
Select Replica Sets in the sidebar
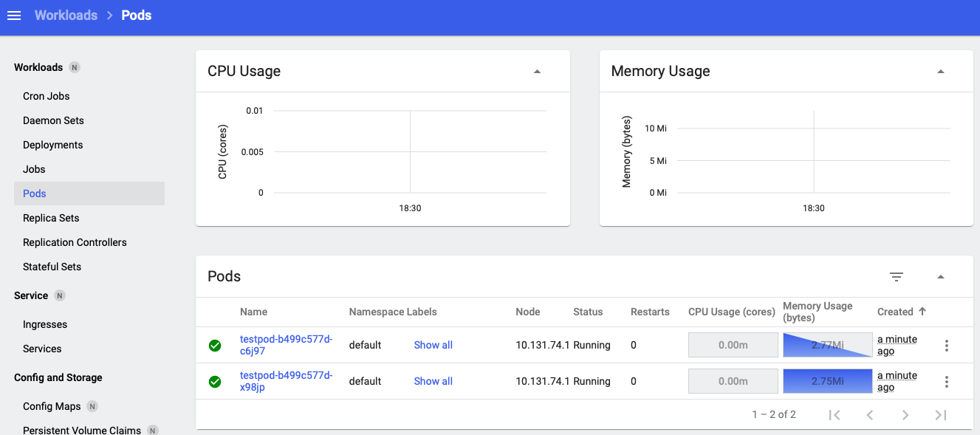click(51, 218)
